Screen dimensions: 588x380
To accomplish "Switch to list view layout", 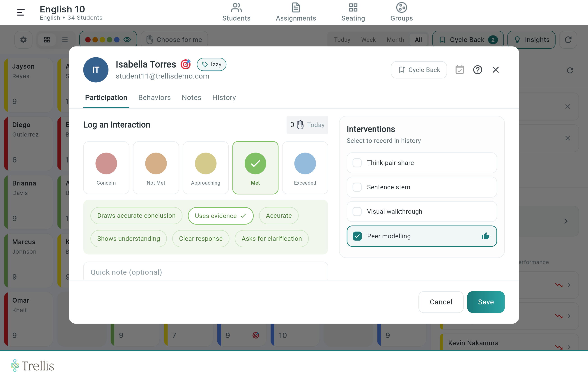I will (65, 40).
